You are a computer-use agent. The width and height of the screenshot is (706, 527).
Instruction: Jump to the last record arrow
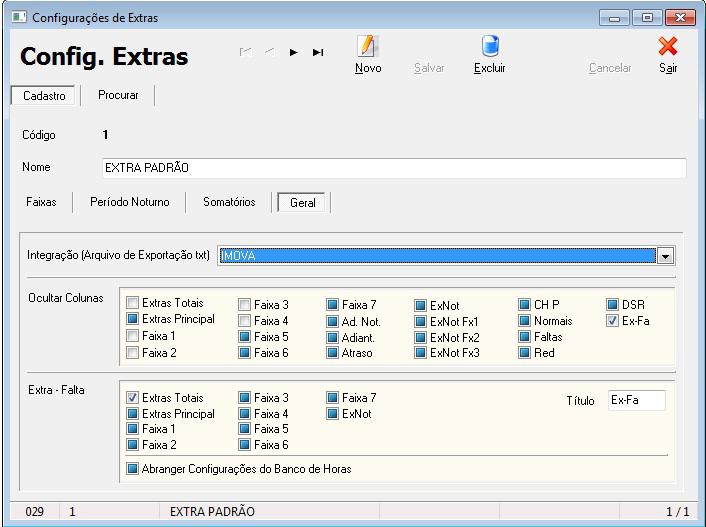[318, 52]
